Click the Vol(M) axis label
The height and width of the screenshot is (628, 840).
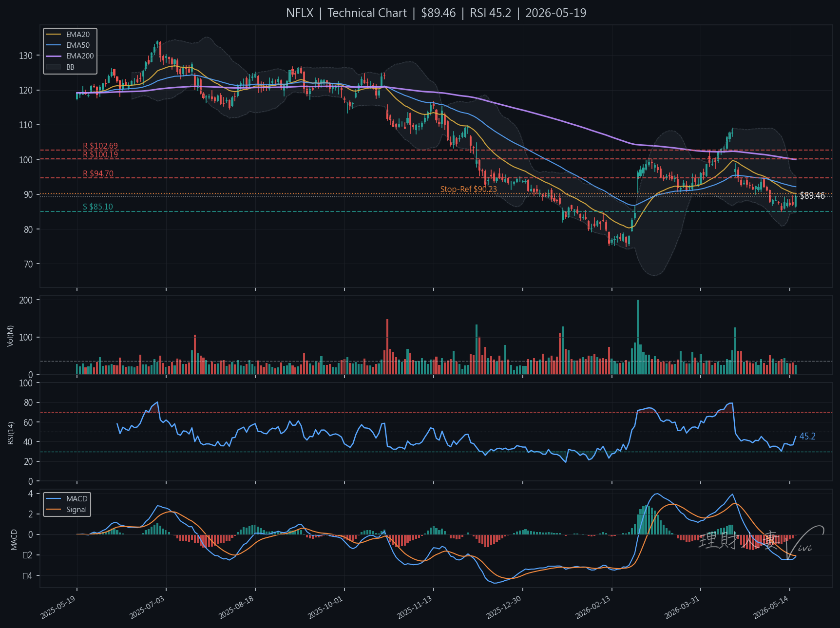[x=10, y=336]
